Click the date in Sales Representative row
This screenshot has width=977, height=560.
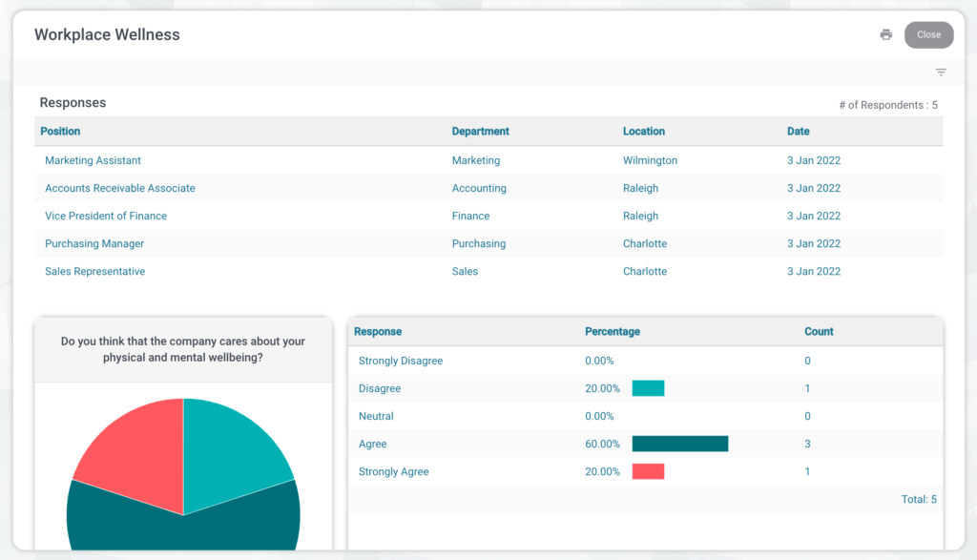(x=814, y=271)
